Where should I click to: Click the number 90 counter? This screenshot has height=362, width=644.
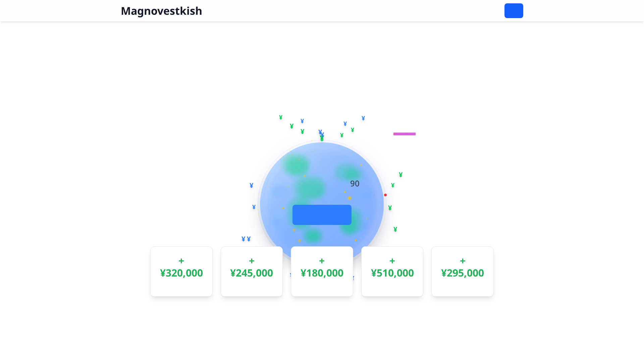tap(355, 183)
